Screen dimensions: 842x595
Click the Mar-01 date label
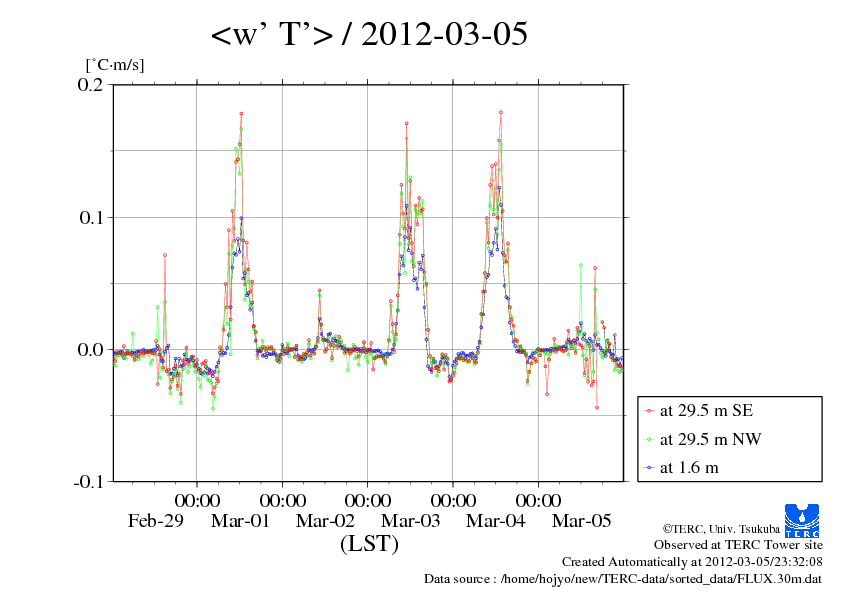pos(240,520)
